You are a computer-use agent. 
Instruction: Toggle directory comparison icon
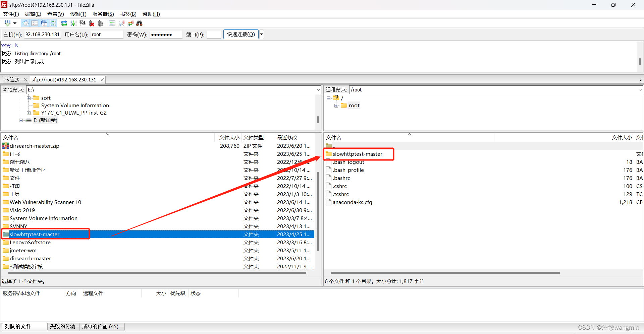pyautogui.click(x=121, y=23)
